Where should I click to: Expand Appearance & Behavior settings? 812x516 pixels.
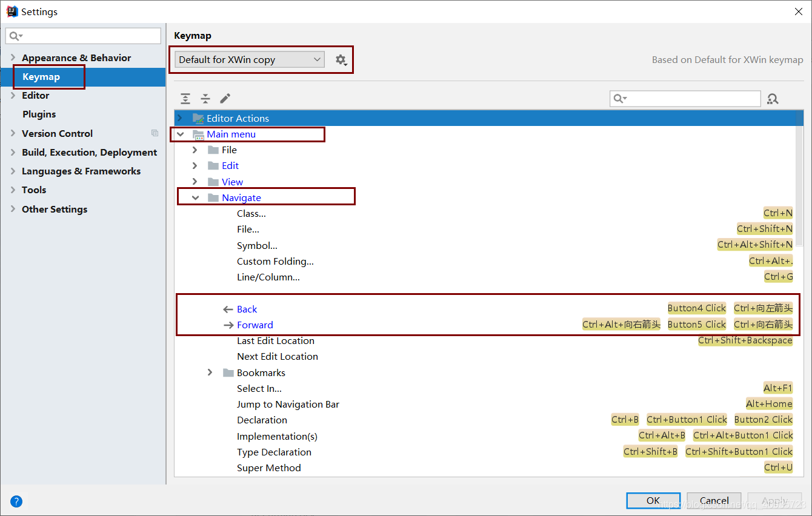point(13,58)
